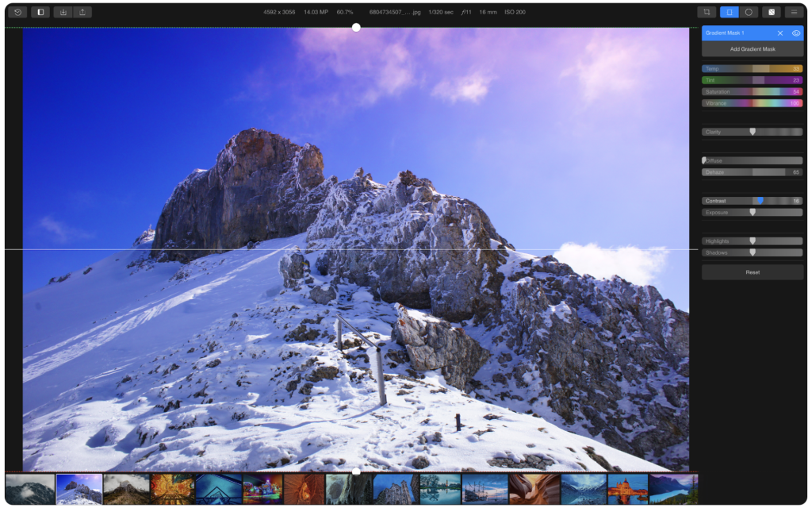Click the Clarity slider
Screen dimensions: 812x508
[x=753, y=132]
